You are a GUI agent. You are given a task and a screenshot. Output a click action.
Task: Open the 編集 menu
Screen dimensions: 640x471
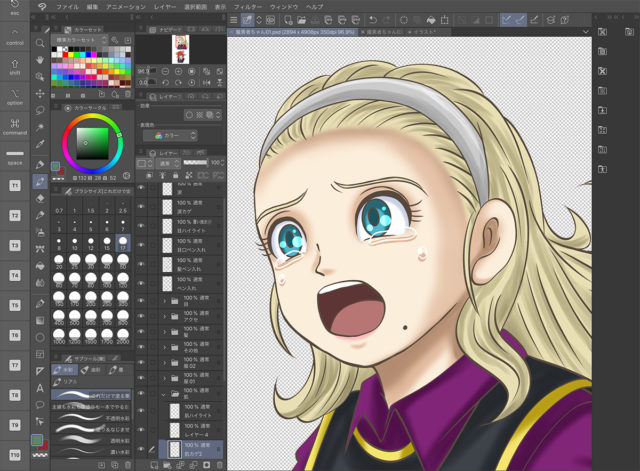tap(92, 7)
